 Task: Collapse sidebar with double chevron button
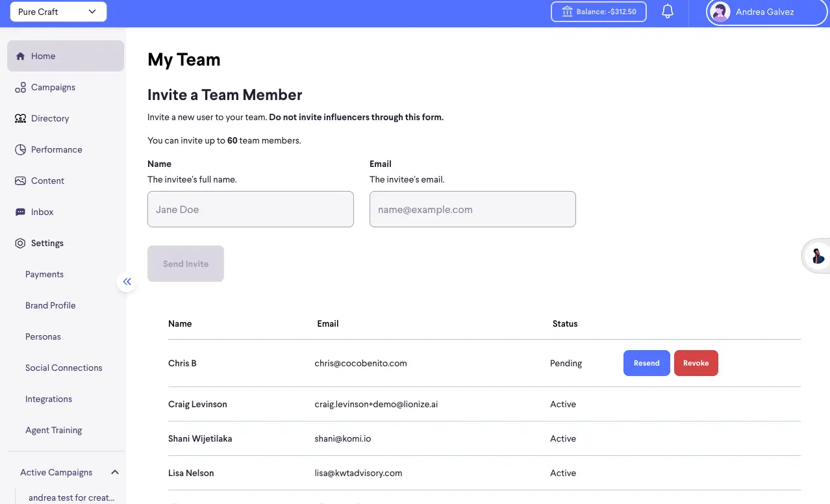click(127, 282)
